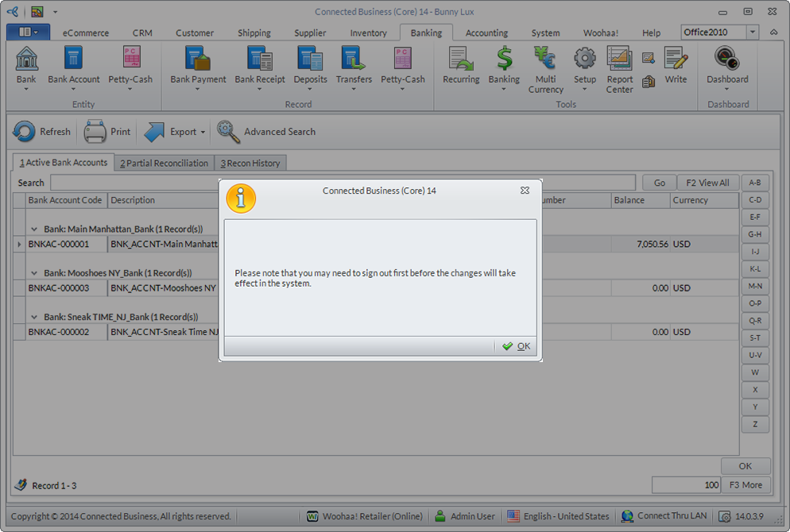
Task: Click the F2 View All button
Action: pyautogui.click(x=707, y=183)
